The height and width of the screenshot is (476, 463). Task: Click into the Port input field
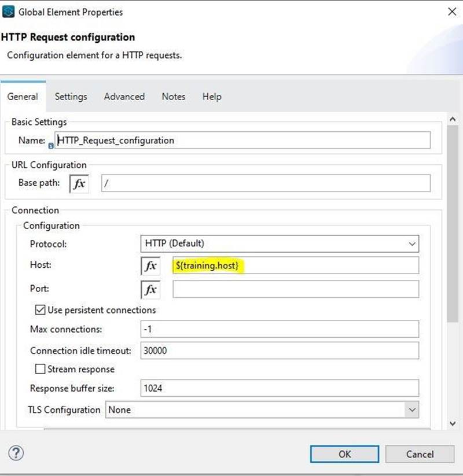[295, 289]
